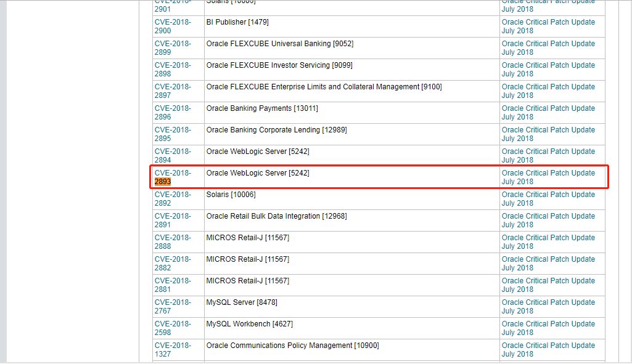Open the CVE-2018-2895 link

coord(173,134)
